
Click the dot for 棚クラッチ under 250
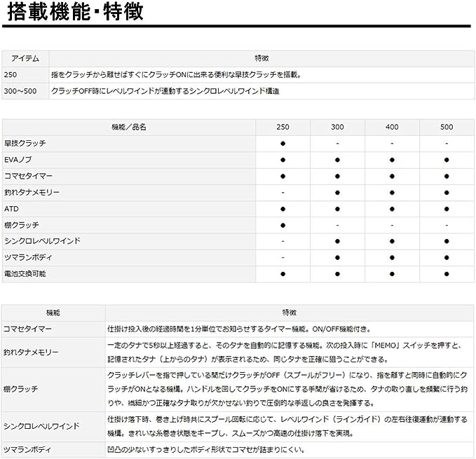(283, 226)
